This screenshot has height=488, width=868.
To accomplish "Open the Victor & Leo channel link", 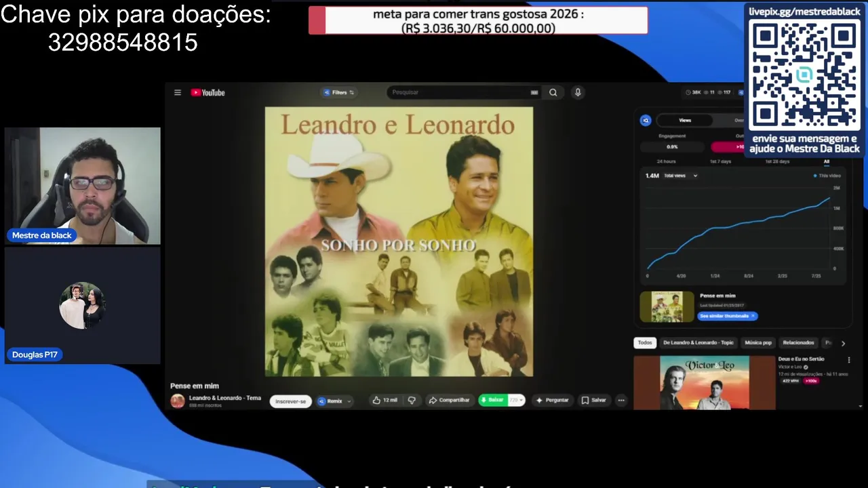I will pyautogui.click(x=790, y=367).
